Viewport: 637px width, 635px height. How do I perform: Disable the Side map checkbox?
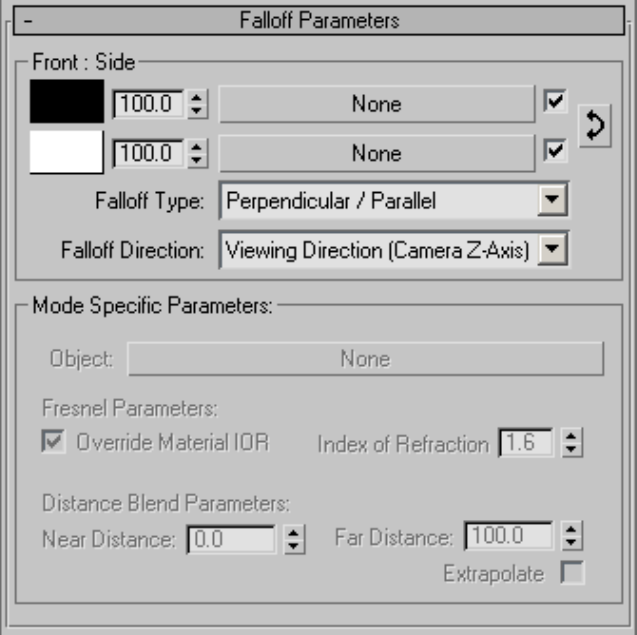click(555, 151)
